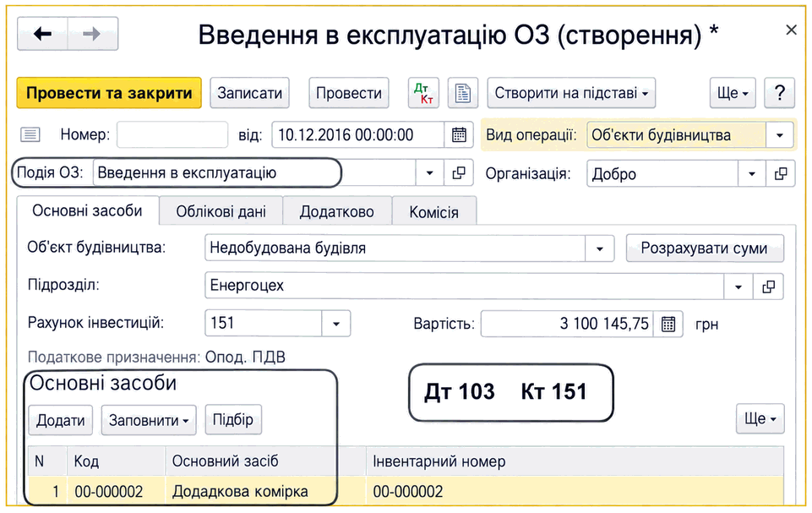Click the Записати button

point(249,93)
